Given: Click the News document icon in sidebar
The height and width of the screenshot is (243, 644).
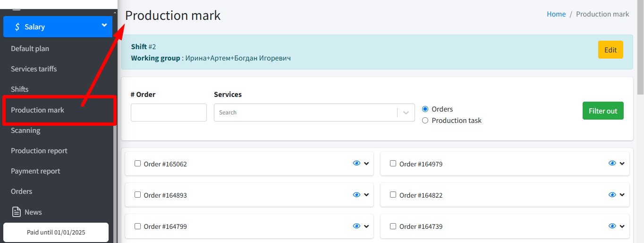Looking at the screenshot, I should click(x=17, y=212).
